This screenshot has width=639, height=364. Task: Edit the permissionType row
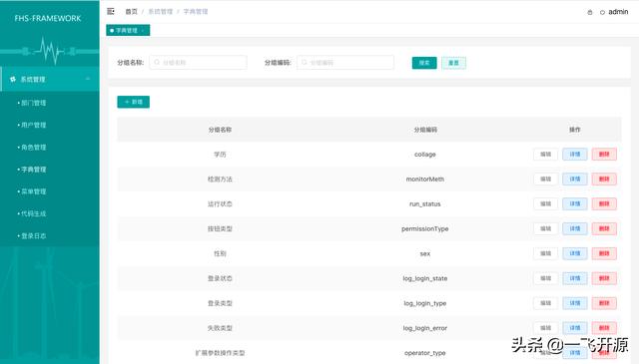[546, 228]
